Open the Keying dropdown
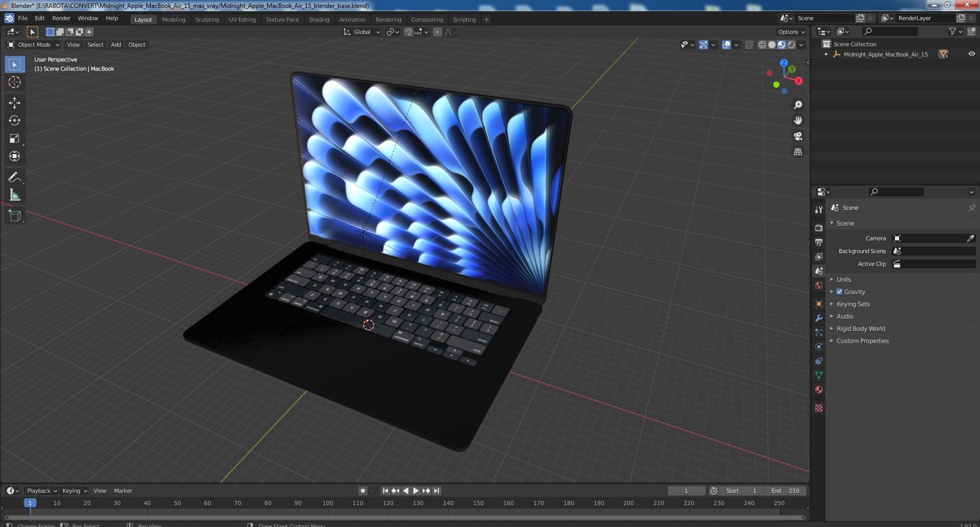Image resolution: width=980 pixels, height=527 pixels. tap(75, 491)
